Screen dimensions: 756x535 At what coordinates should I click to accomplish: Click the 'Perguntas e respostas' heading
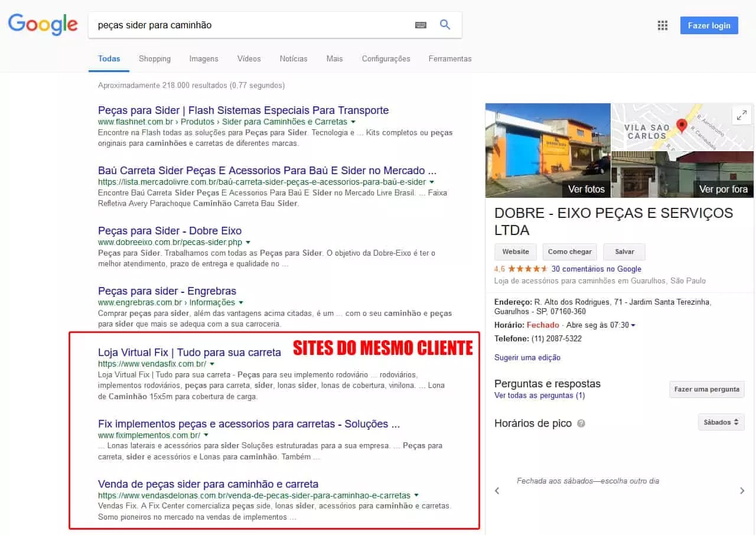(x=548, y=384)
